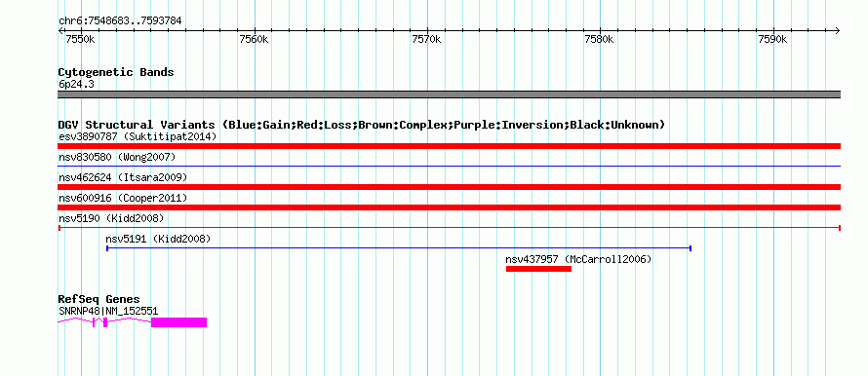
Task: Click the nsv462624 (Itsara2009) label
Action: click(123, 177)
